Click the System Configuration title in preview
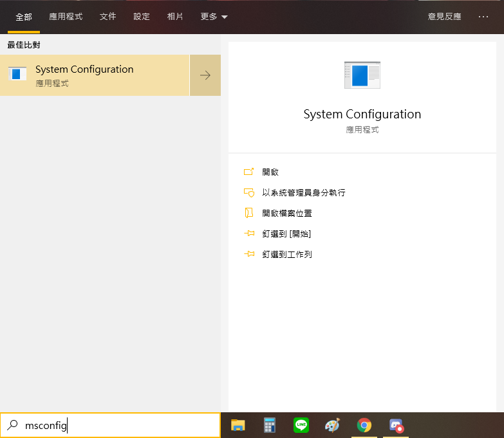 362,114
